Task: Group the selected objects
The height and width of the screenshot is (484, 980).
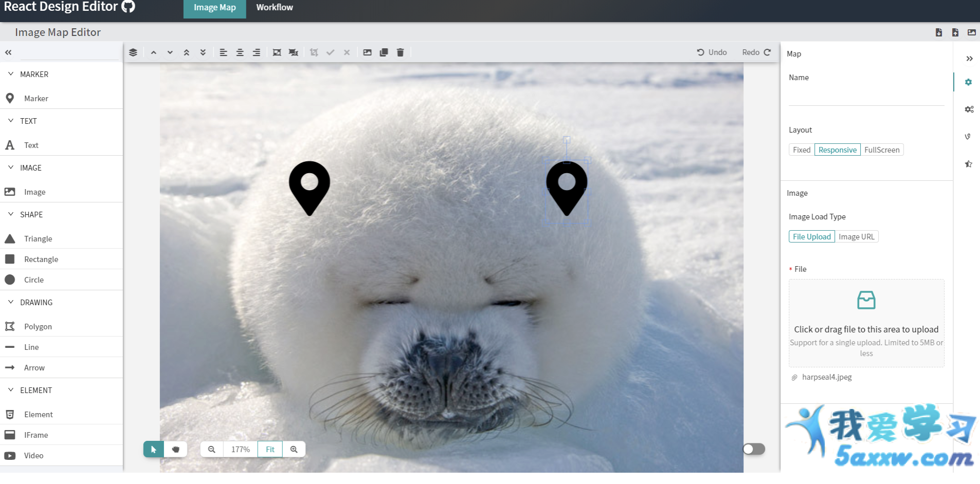Action: (x=277, y=52)
